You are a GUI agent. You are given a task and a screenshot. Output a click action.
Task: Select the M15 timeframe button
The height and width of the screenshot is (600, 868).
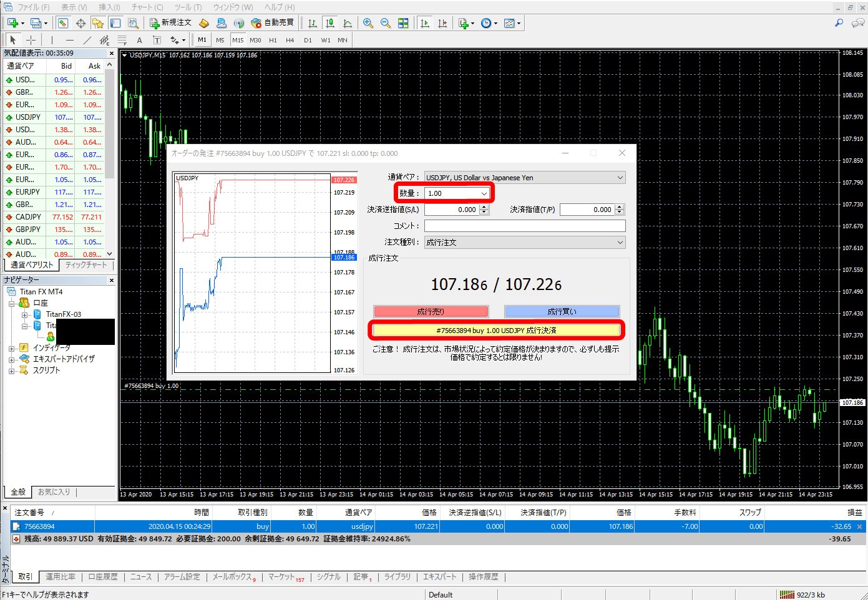point(238,40)
